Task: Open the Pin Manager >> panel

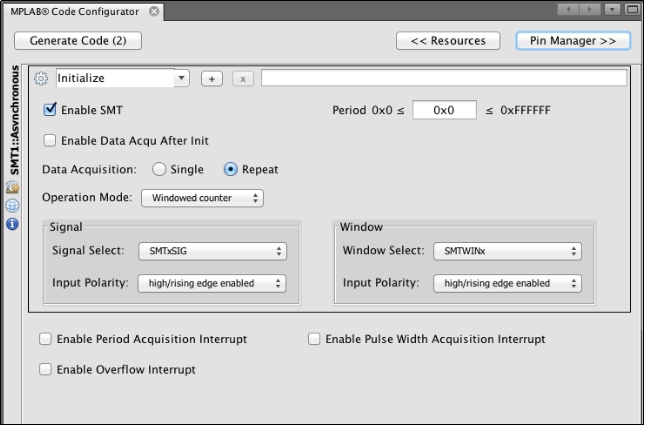Action: pyautogui.click(x=573, y=41)
